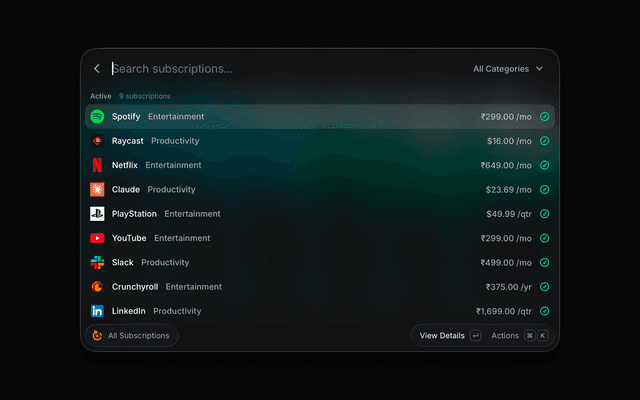
Task: Click the ₹299.00 /mo price on YouTube row
Action: [x=506, y=238]
